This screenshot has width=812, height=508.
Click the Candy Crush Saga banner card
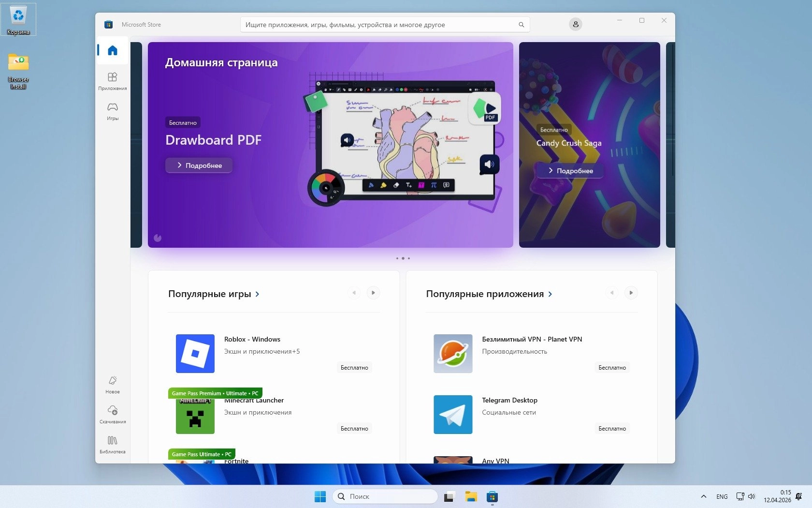590,145
